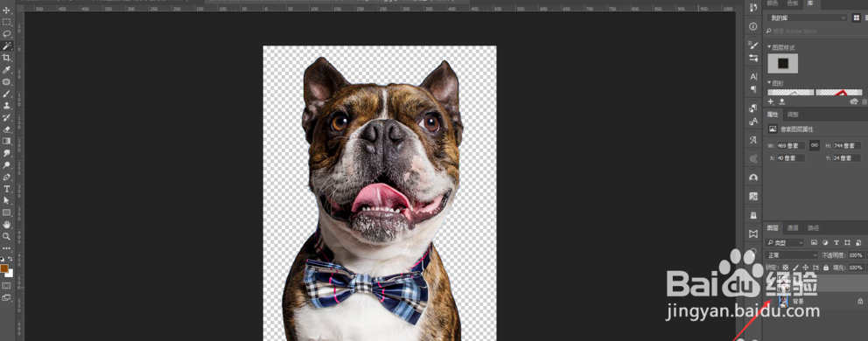
Task: Select the Lasso tool
Action: click(x=7, y=34)
